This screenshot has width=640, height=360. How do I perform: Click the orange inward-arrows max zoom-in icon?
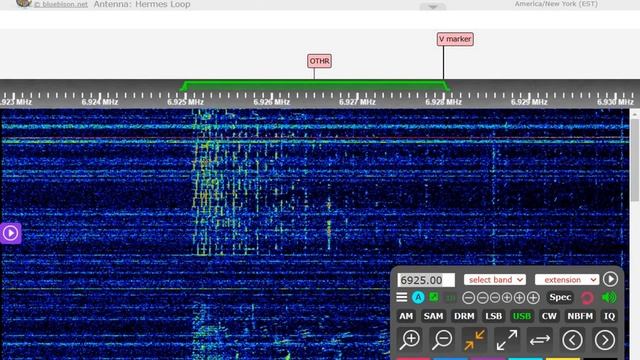[474, 340]
